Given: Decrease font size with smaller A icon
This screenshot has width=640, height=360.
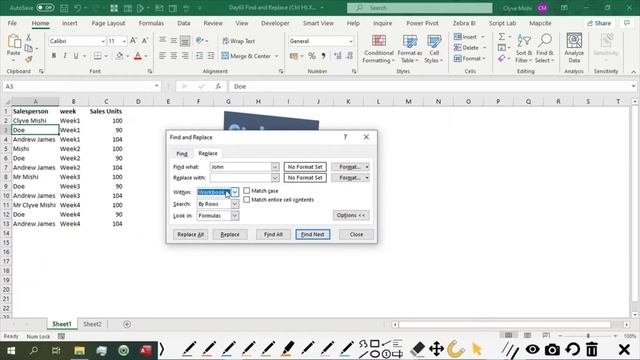Looking at the screenshot, I should [144, 41].
